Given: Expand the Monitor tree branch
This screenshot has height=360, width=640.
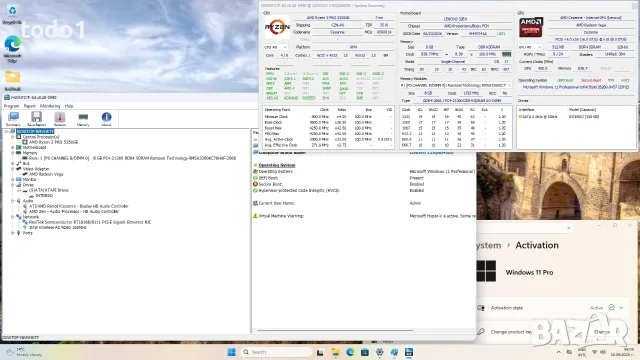Looking at the screenshot, I should tap(13, 179).
